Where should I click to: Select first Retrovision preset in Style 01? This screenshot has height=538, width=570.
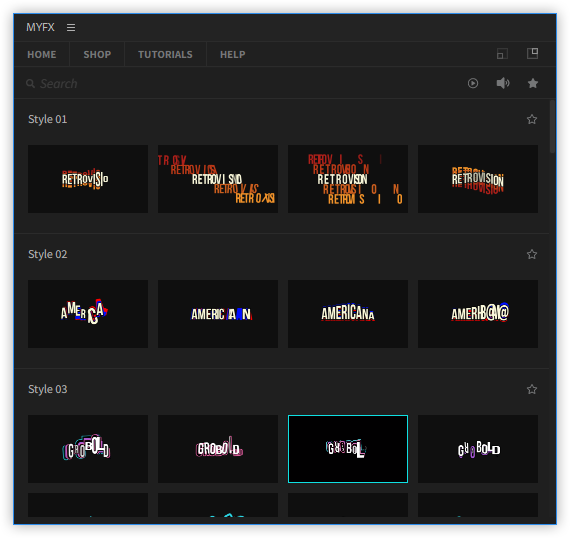point(88,179)
